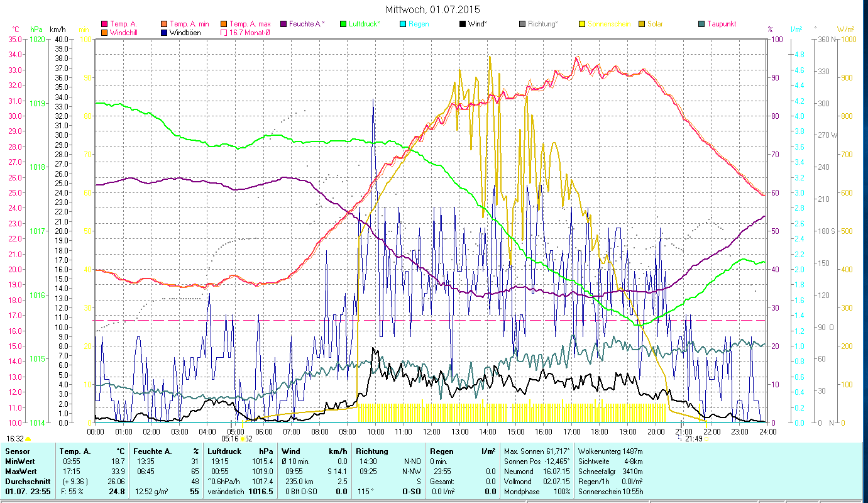Select the Taupunkt legend label
868x503 pixels.
(x=721, y=24)
